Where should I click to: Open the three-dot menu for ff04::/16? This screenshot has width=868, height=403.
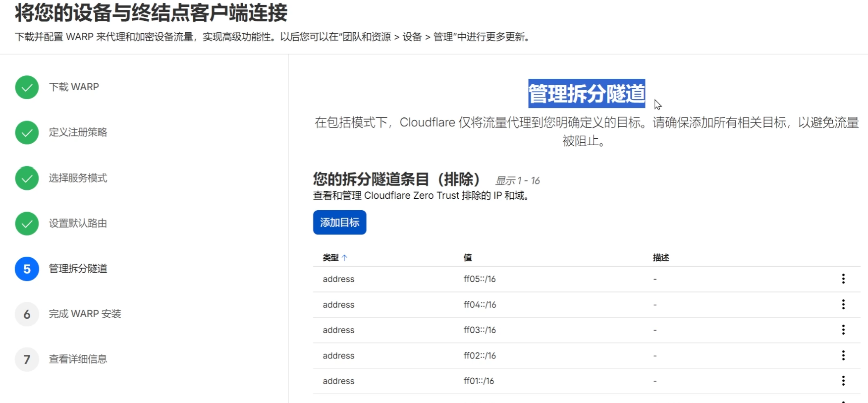click(843, 304)
